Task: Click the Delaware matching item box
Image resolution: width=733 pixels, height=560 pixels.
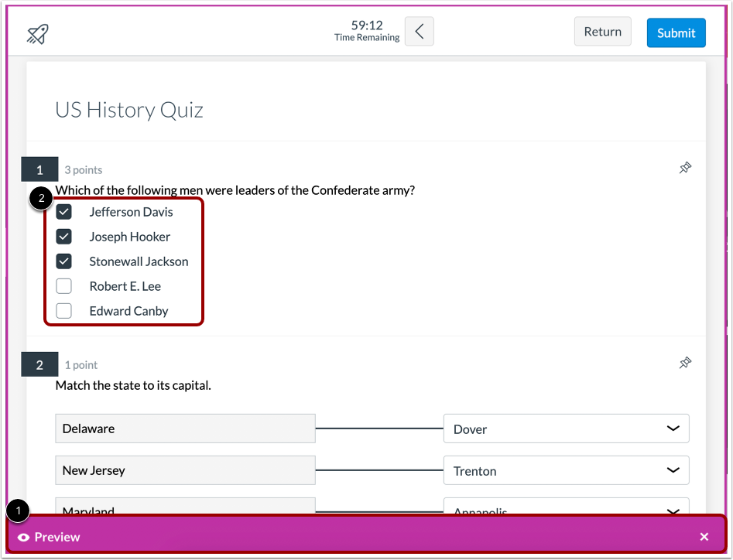Action: (x=184, y=428)
